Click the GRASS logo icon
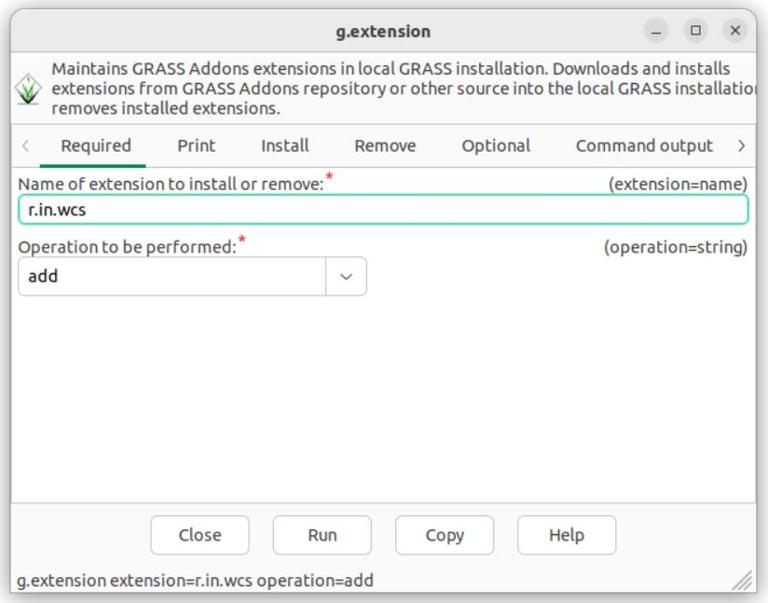The width and height of the screenshot is (768, 603). tap(28, 89)
